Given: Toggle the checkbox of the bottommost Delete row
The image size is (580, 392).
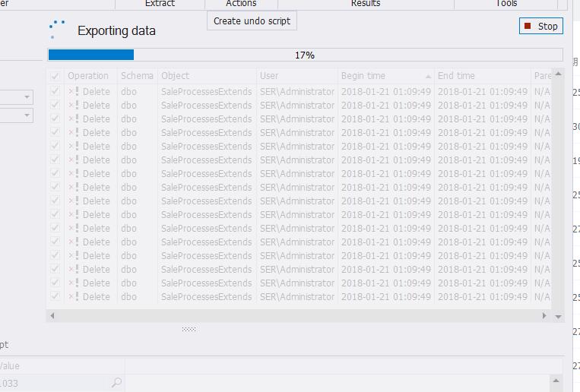Looking at the screenshot, I should tap(55, 296).
